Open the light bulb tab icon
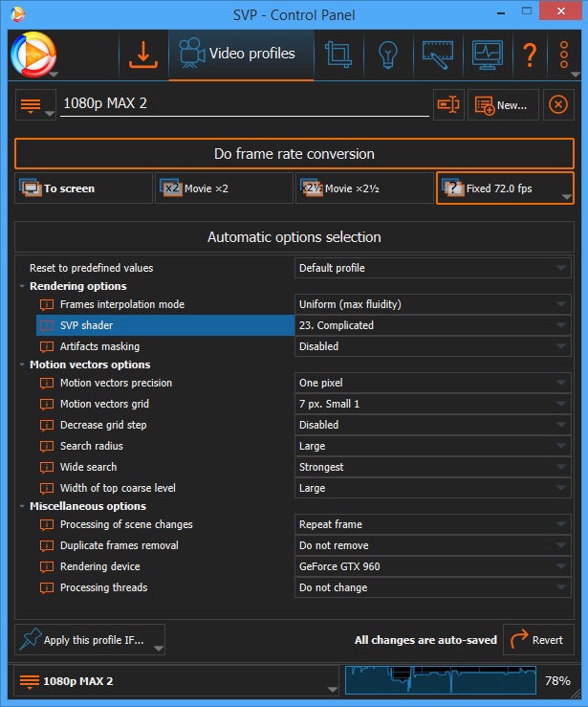The width and height of the screenshot is (588, 707). click(x=387, y=55)
